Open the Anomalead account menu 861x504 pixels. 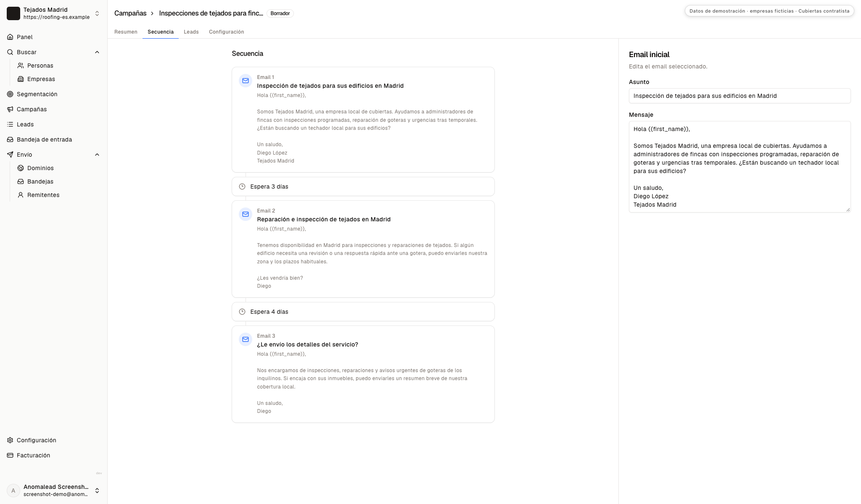(x=54, y=491)
